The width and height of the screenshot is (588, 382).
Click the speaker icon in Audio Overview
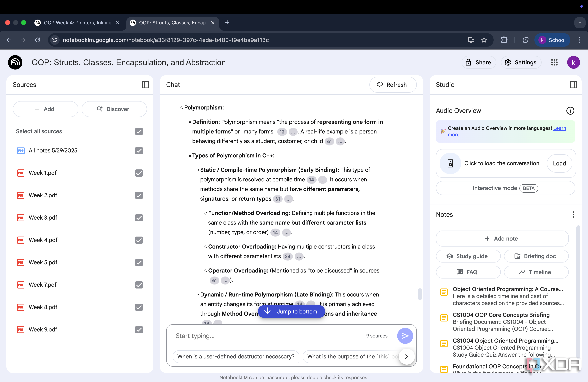[x=450, y=163]
